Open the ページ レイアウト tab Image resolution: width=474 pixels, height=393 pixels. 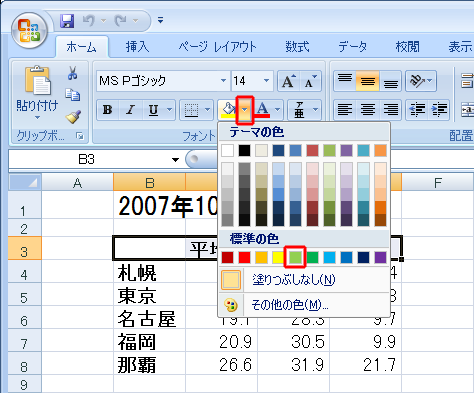click(x=217, y=47)
